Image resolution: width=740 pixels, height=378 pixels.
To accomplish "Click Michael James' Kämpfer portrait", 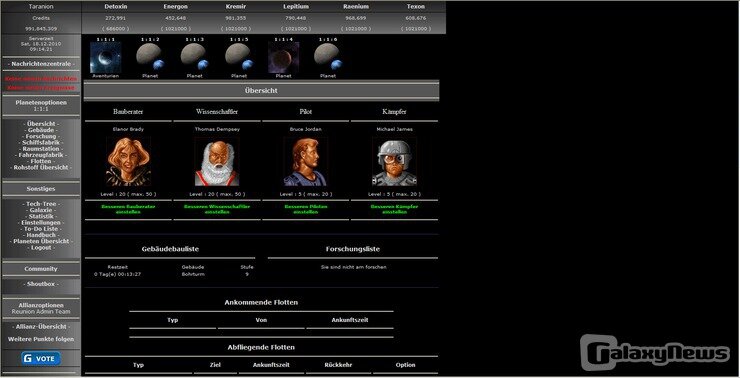I will [x=395, y=161].
